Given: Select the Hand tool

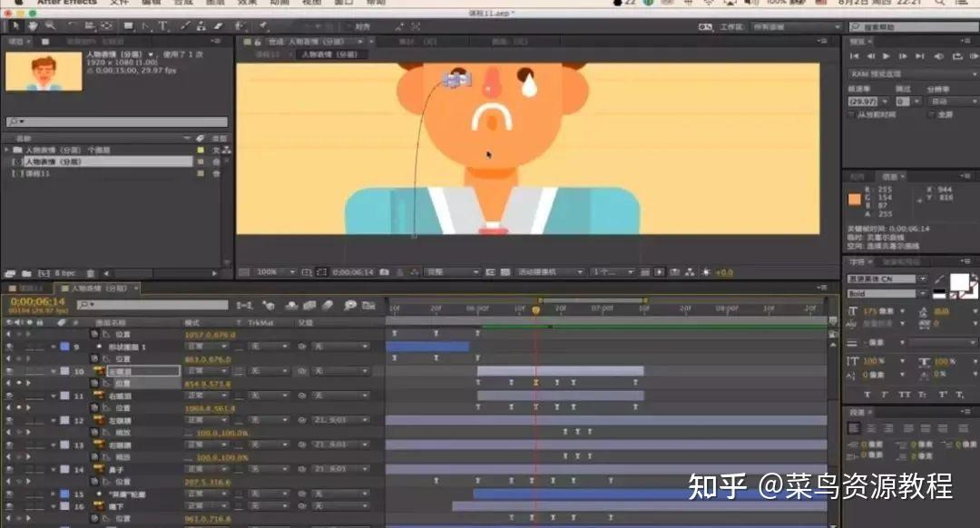Looking at the screenshot, I should [x=33, y=25].
